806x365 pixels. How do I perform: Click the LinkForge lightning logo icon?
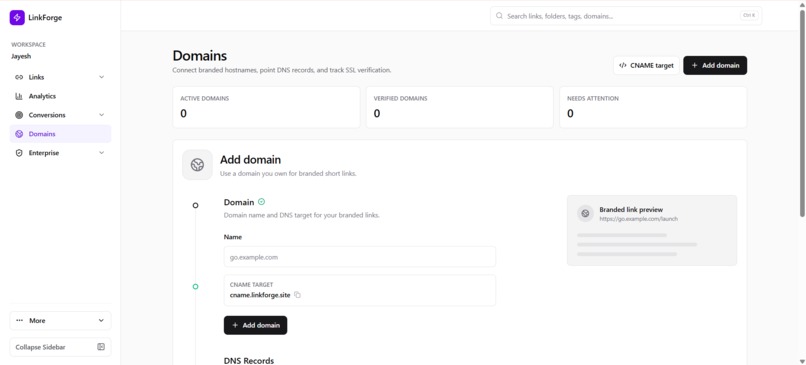pos(17,17)
